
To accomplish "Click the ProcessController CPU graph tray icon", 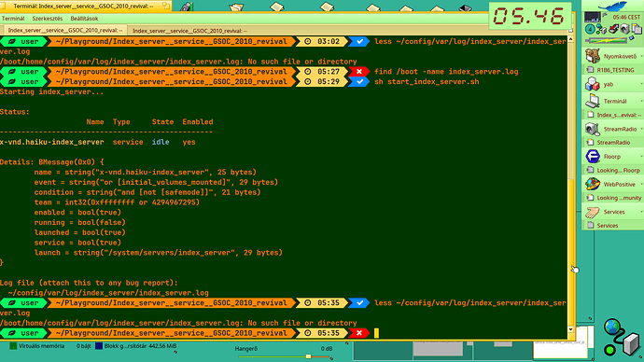I will 593,17.
